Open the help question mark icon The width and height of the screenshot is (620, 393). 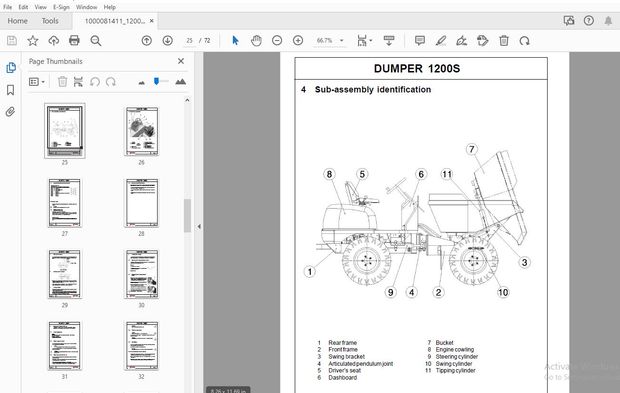pyautogui.click(x=589, y=21)
